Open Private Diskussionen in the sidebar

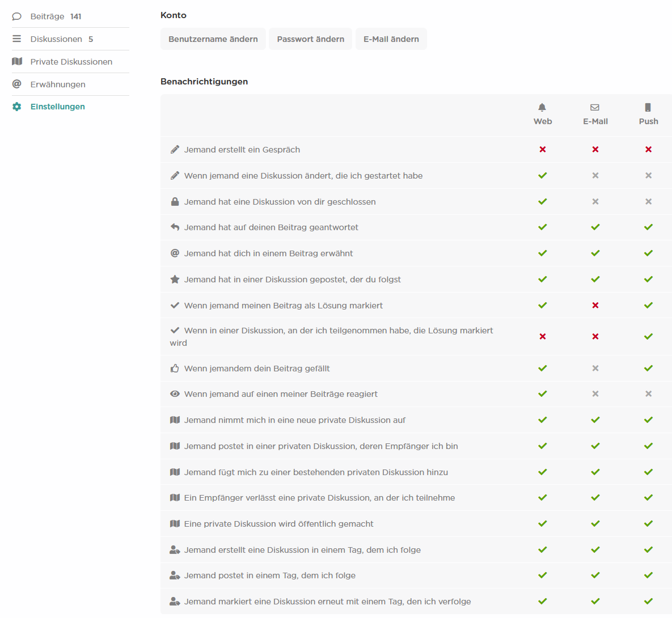coord(71,62)
